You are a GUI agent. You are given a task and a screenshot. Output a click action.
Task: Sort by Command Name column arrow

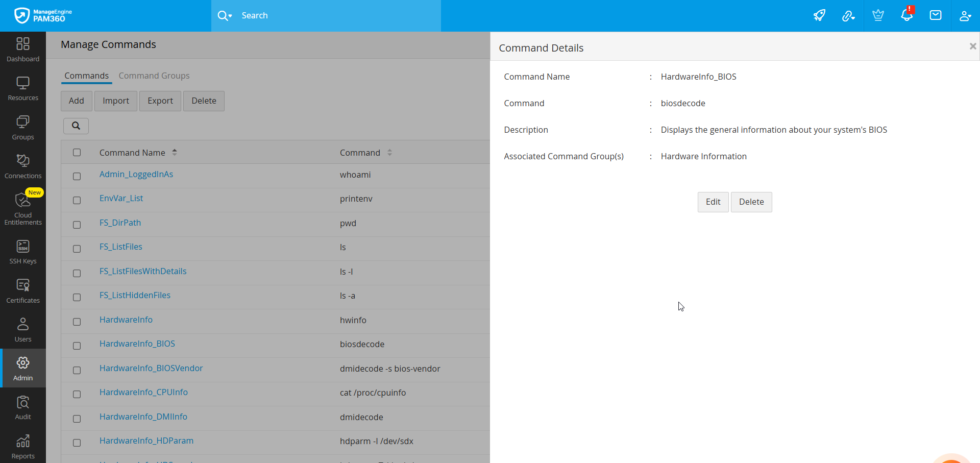pos(175,152)
